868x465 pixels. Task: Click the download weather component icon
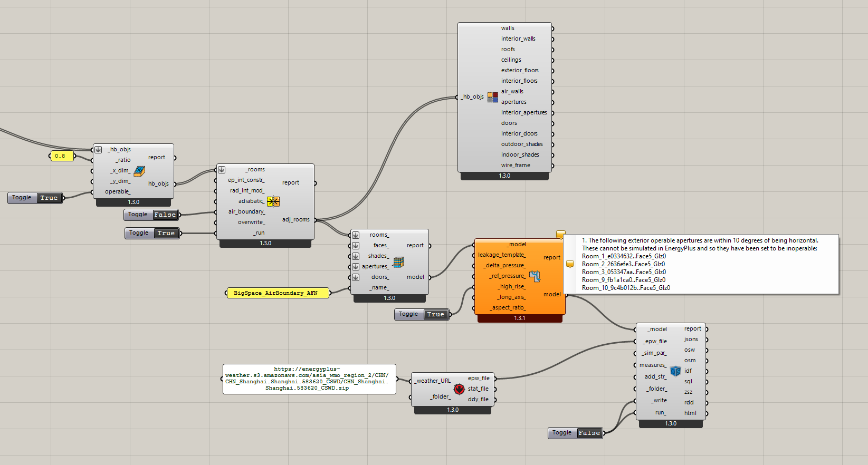click(x=459, y=389)
